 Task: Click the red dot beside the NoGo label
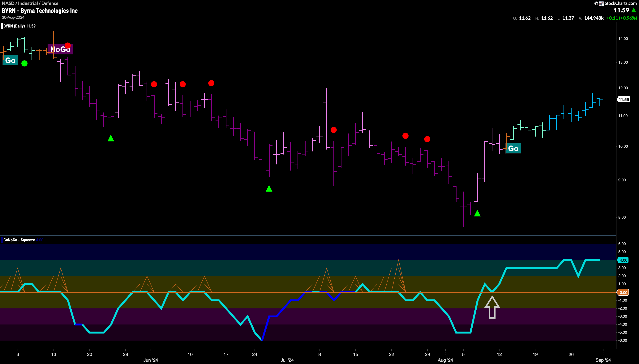(x=68, y=45)
